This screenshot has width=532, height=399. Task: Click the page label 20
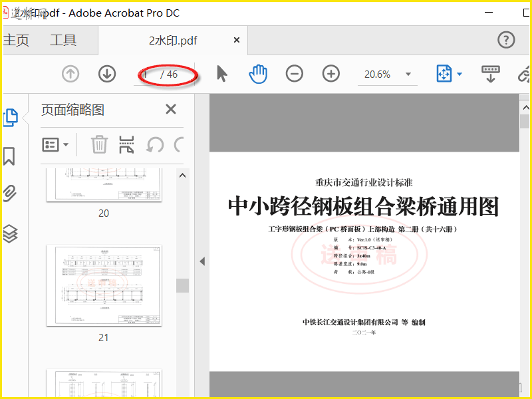[x=104, y=213]
